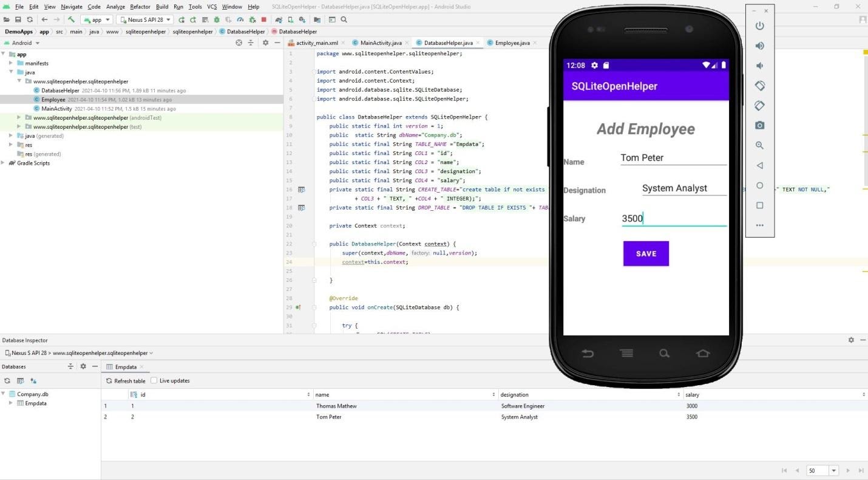Collapse the Company.db database node
This screenshot has height=480, width=868.
(4, 394)
